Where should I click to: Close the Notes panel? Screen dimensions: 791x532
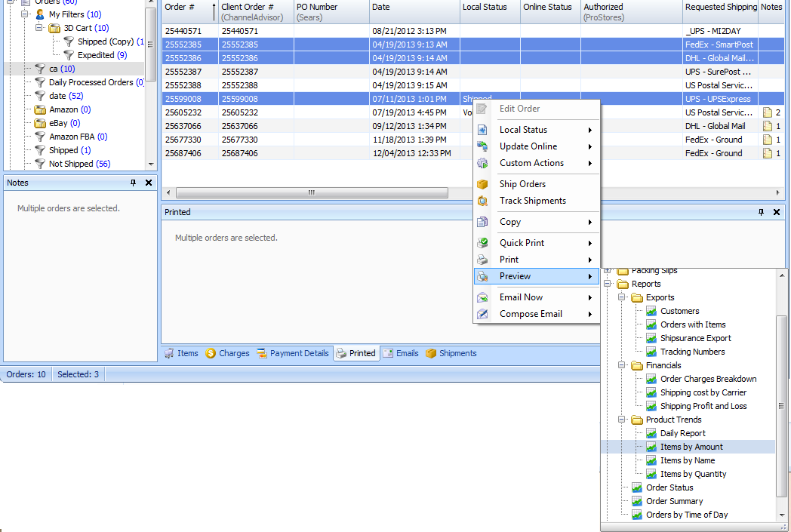coord(149,183)
